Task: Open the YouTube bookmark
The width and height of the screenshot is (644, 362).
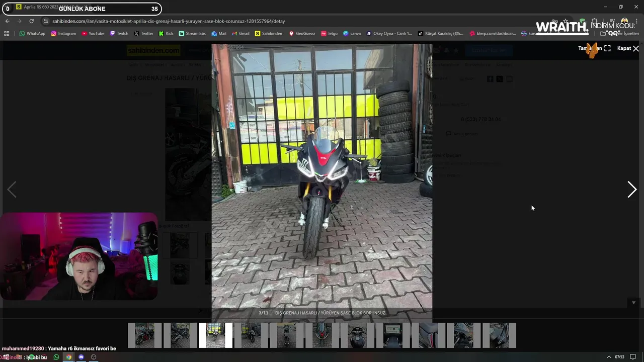Action: tap(93, 34)
